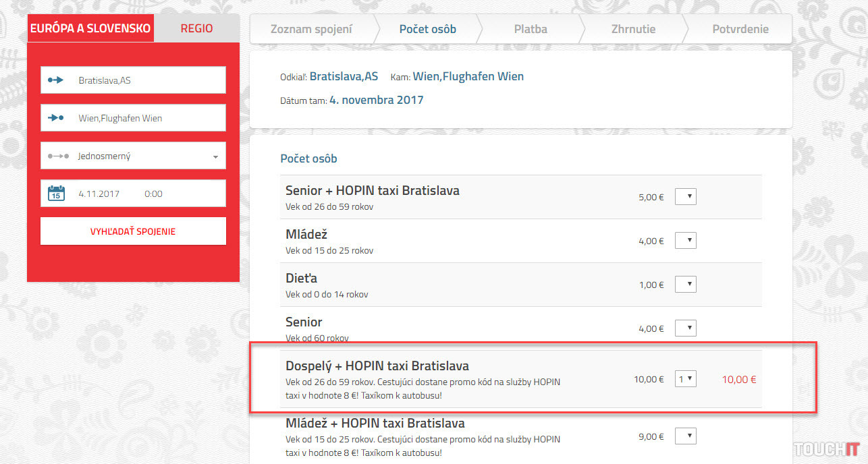Open quantity dropdown for Mládež 4,00 €

tap(686, 241)
